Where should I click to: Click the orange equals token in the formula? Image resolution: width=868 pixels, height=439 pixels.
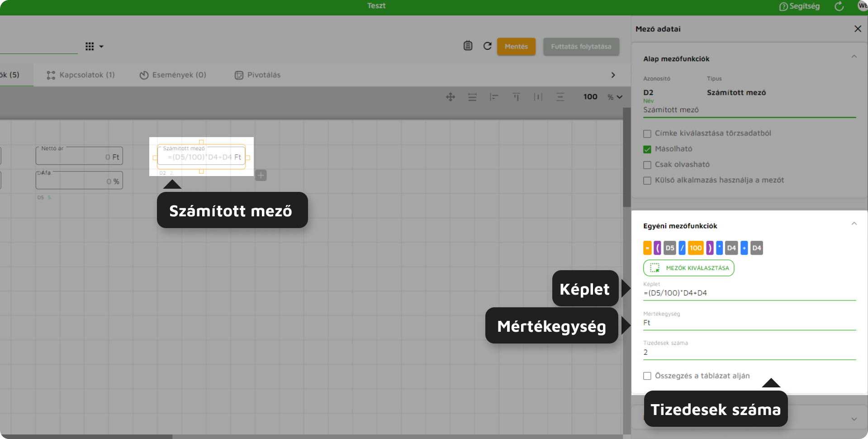tap(647, 248)
